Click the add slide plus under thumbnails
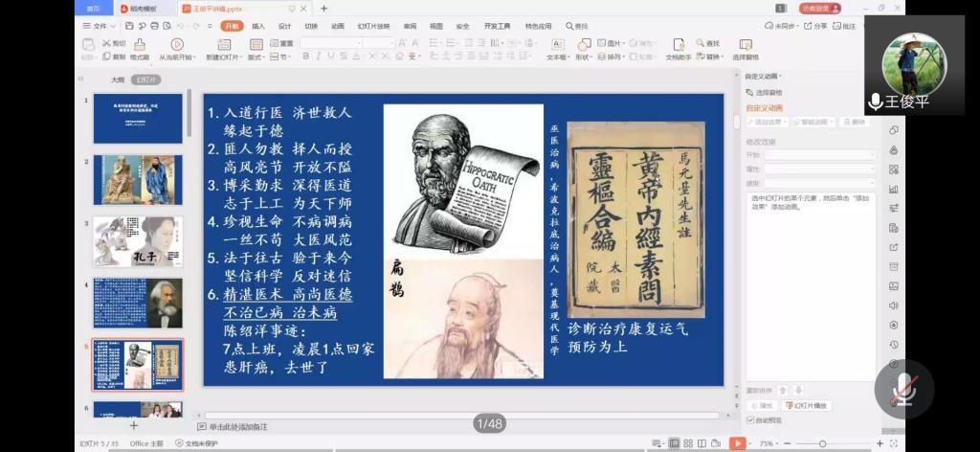The image size is (980, 452). tap(133, 425)
